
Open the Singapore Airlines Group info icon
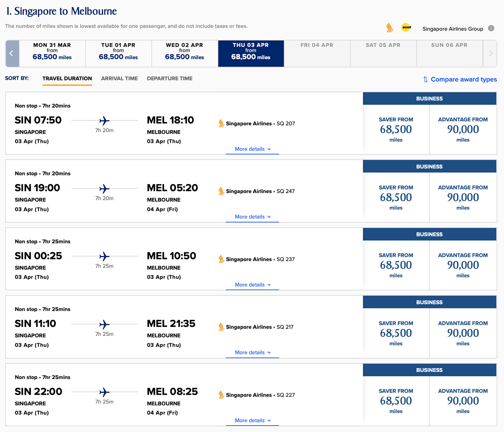tap(491, 29)
